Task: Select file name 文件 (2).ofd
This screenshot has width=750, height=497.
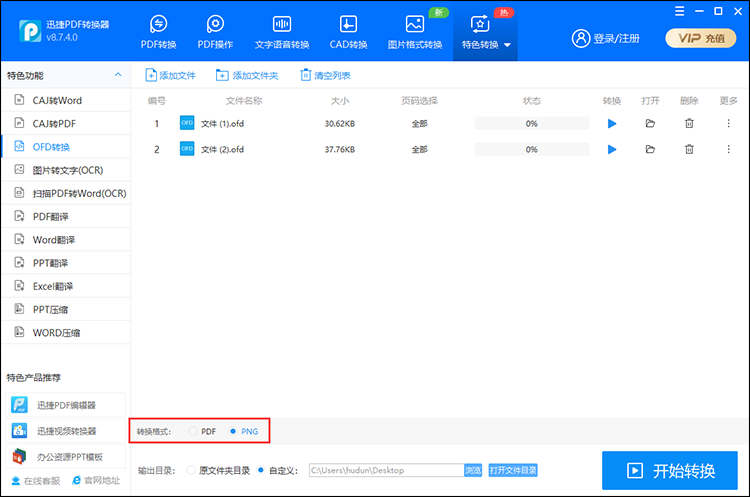Action: point(222,150)
